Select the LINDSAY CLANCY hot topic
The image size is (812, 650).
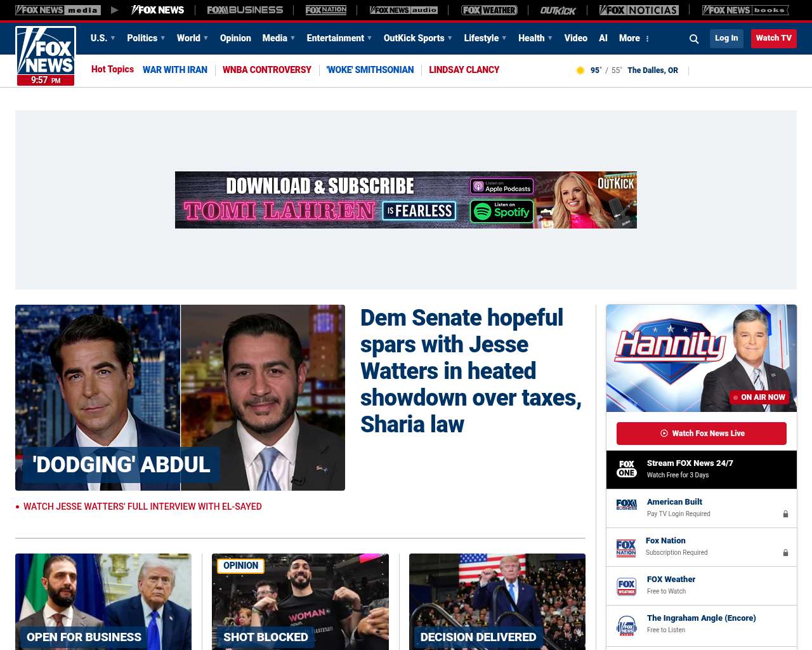[464, 70]
